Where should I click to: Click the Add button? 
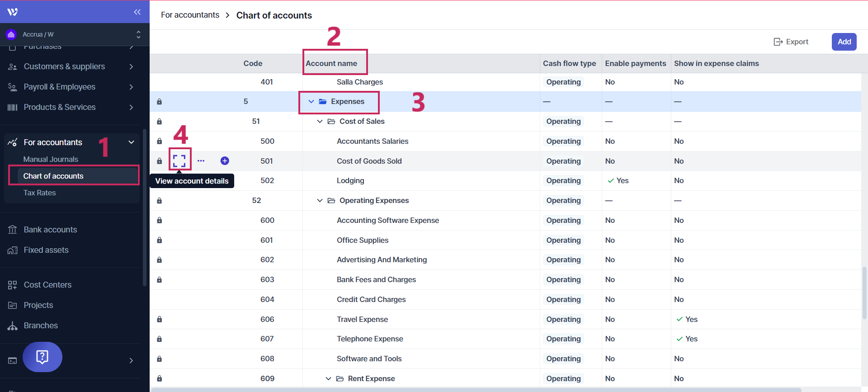point(844,42)
